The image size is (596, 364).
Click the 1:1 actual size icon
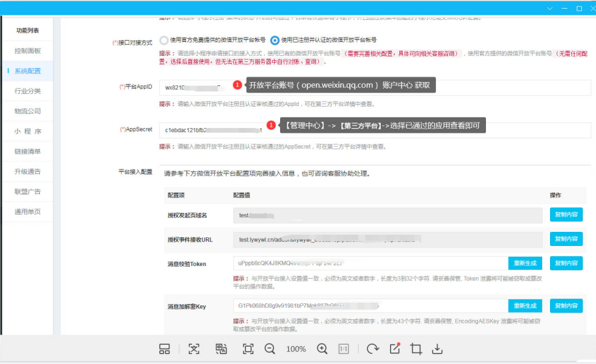(x=343, y=349)
